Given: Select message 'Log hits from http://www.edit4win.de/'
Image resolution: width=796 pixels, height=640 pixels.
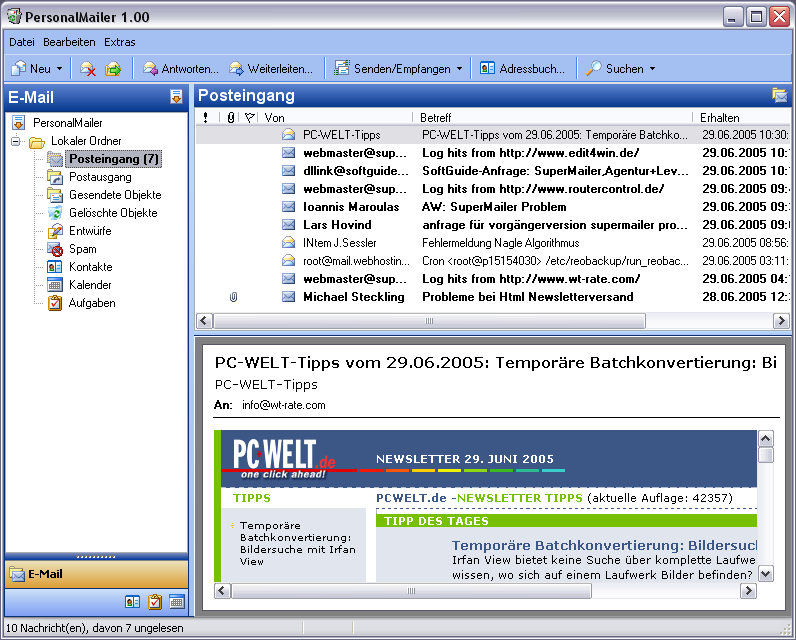Looking at the screenshot, I should point(493,153).
